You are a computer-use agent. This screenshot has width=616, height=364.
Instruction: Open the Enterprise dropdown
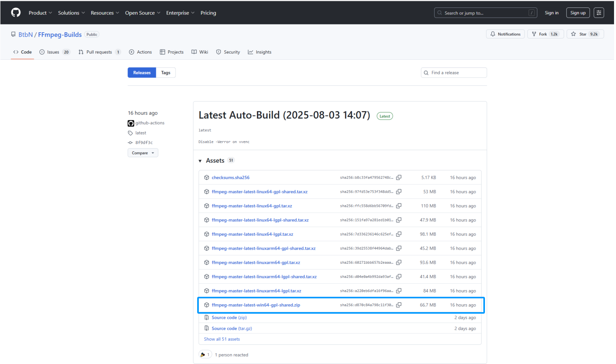[x=180, y=13]
